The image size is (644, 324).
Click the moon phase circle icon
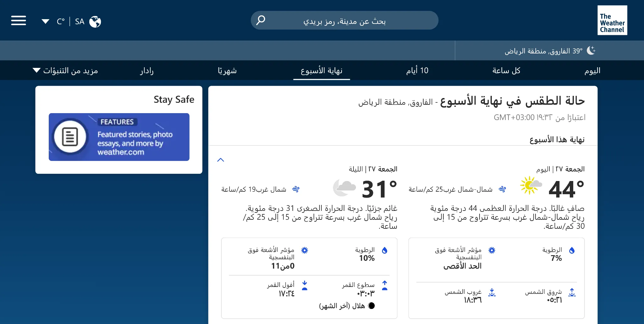[x=372, y=305]
